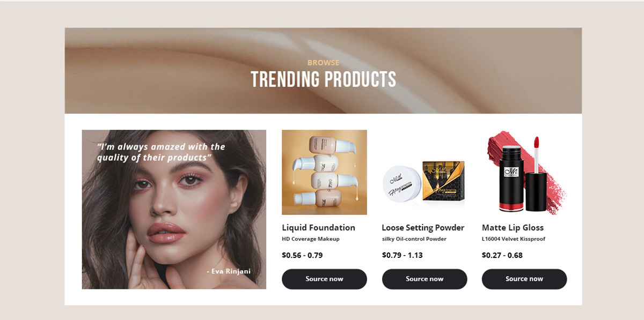Viewport: 644px width, 320px height.
Task: Click Source now under Liquid Foundation
Action: click(324, 279)
